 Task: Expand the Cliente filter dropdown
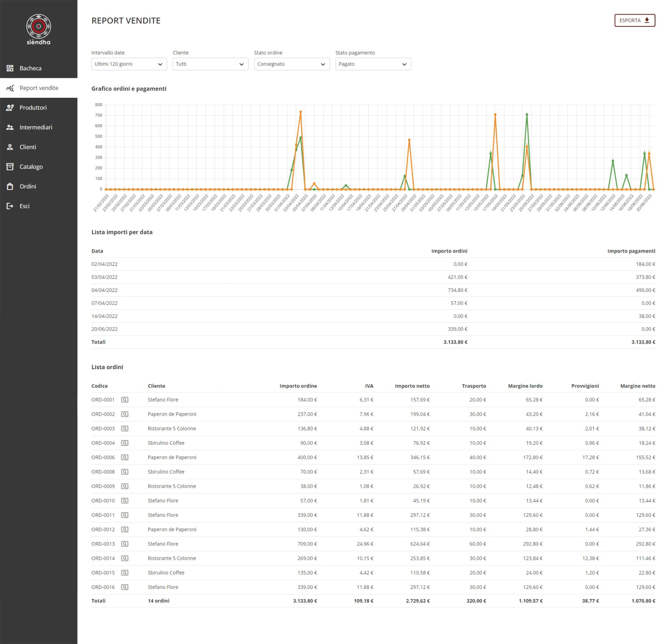pos(210,64)
